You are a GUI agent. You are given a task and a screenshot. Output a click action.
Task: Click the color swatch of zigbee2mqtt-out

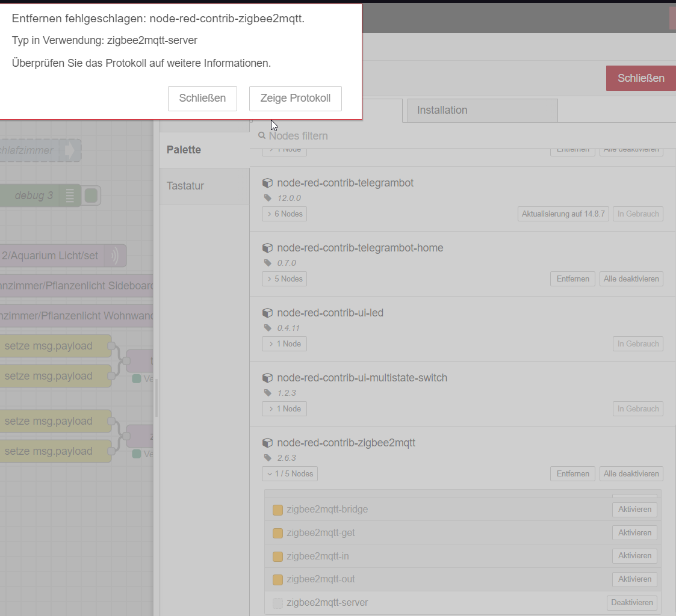(278, 580)
